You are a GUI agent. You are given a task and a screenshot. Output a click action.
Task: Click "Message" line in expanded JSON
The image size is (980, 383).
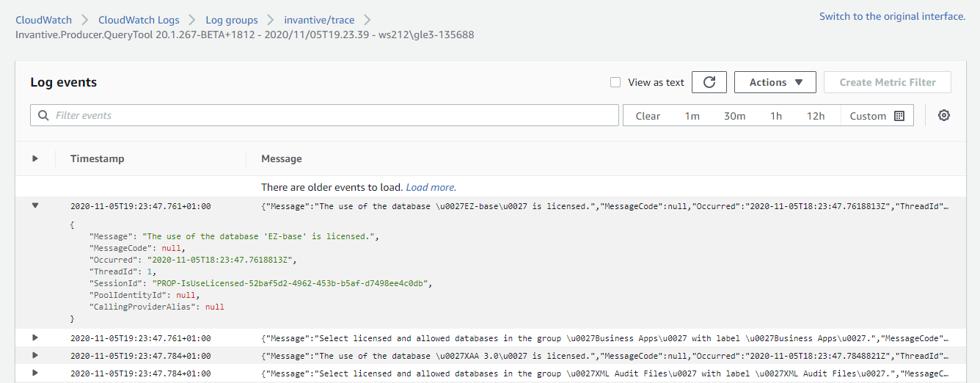point(234,236)
